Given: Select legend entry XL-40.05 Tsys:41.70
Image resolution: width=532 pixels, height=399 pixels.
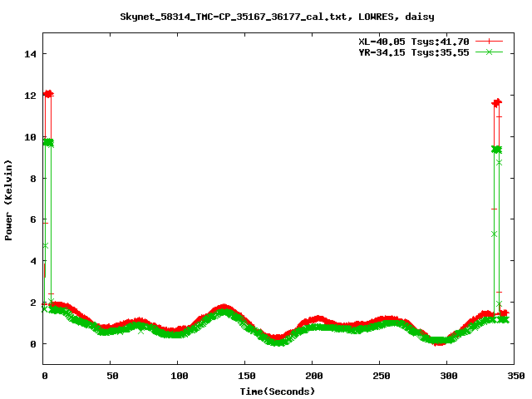Looking at the screenshot, I should point(414,42).
